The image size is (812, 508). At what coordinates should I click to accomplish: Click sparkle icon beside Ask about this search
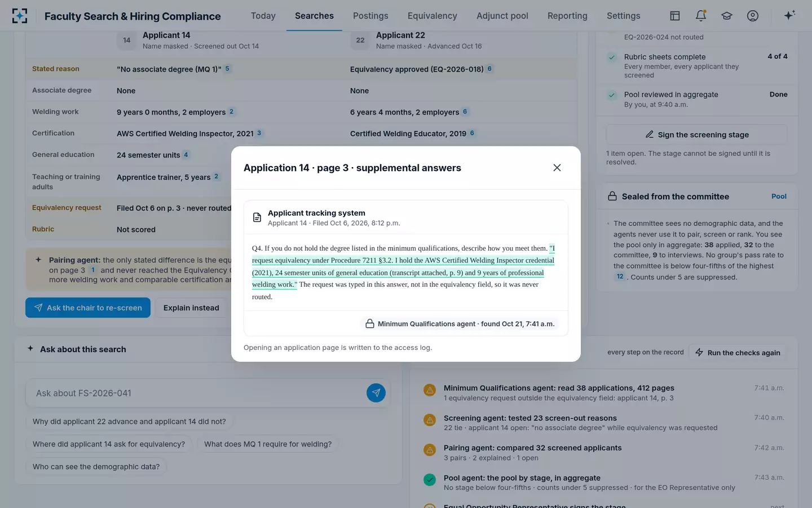[x=30, y=349]
